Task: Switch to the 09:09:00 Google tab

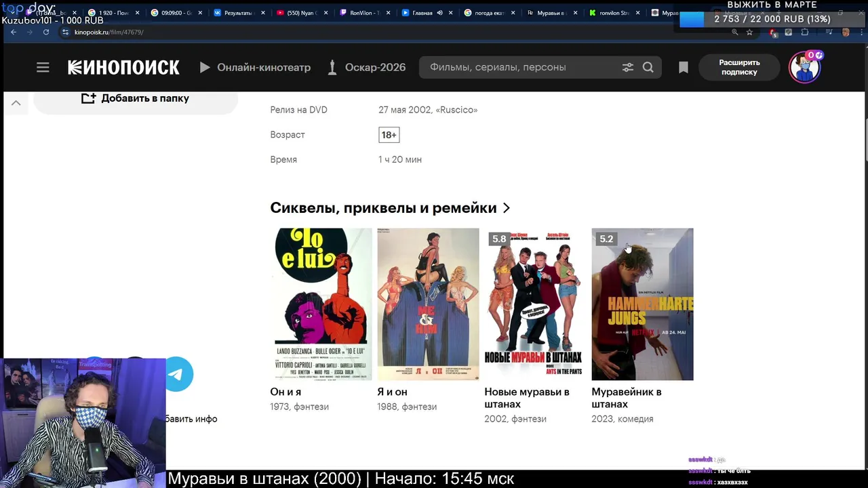Action: (x=175, y=13)
